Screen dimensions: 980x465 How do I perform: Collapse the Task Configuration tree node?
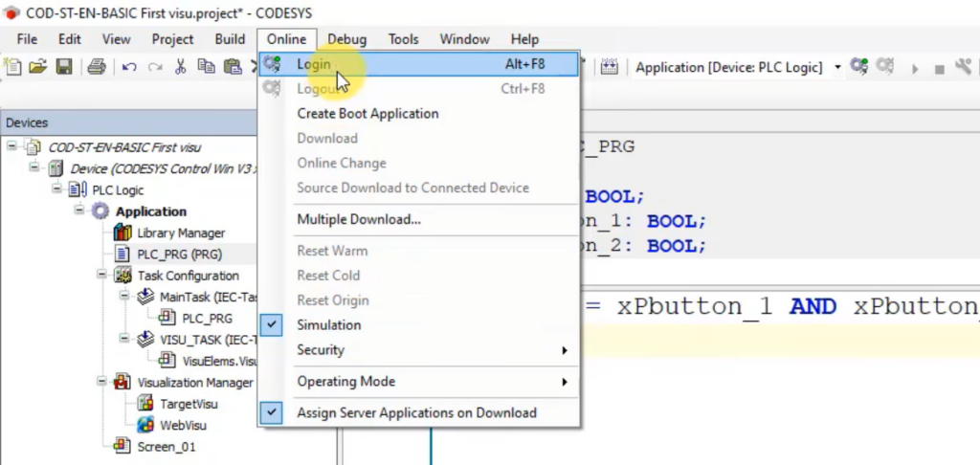[x=101, y=276]
